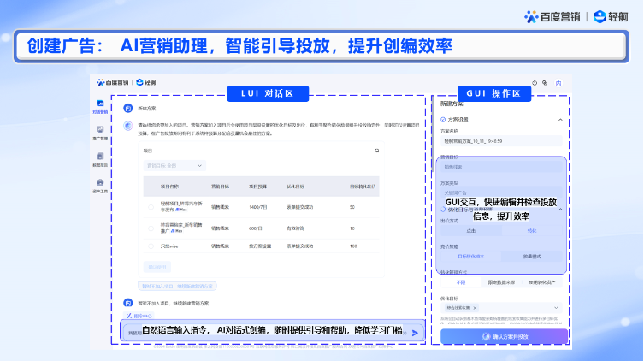Open the 优化目标 dropdown arrow
Viewport: 644px width, 361px height.
coord(556,308)
